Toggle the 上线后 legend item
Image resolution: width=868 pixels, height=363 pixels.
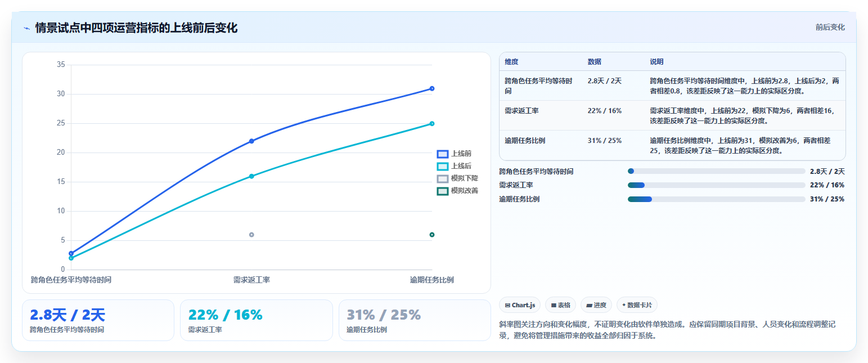[x=455, y=166]
